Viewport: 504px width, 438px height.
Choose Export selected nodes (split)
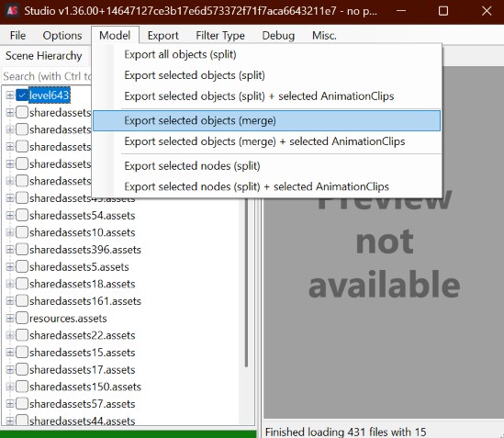266,166
